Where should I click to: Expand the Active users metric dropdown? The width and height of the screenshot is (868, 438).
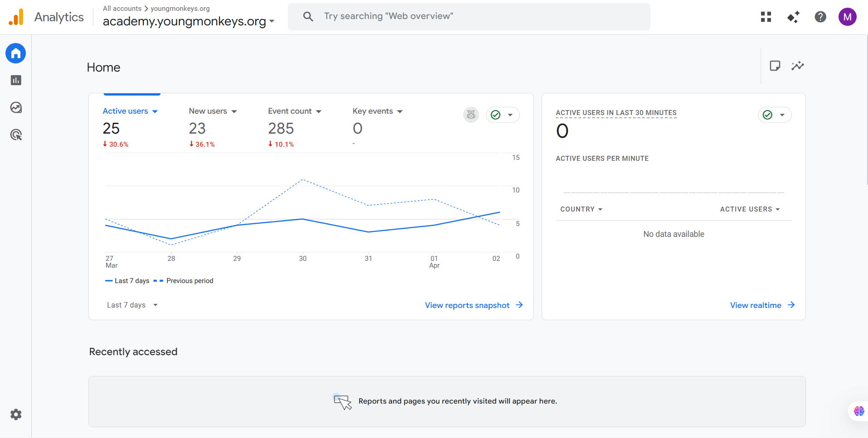click(155, 111)
